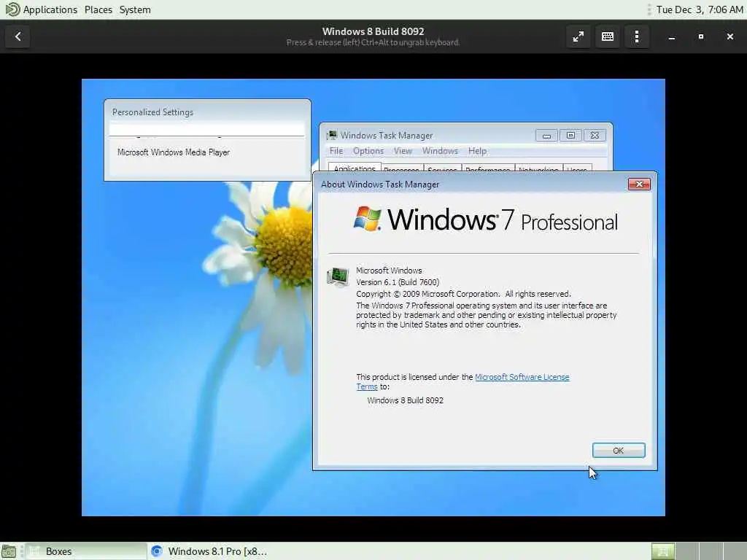This screenshot has height=560, width=747.
Task: Close the Boxes window
Action: [729, 36]
